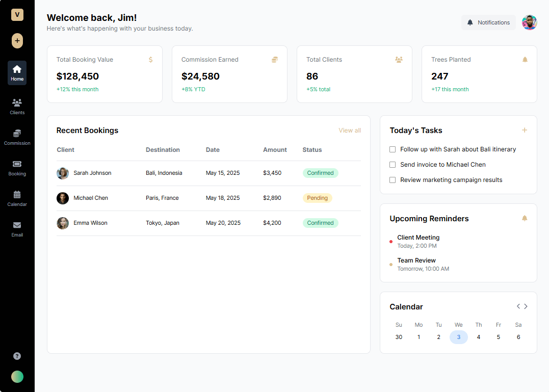
Task: Open user profile avatar at top right
Action: (x=529, y=22)
